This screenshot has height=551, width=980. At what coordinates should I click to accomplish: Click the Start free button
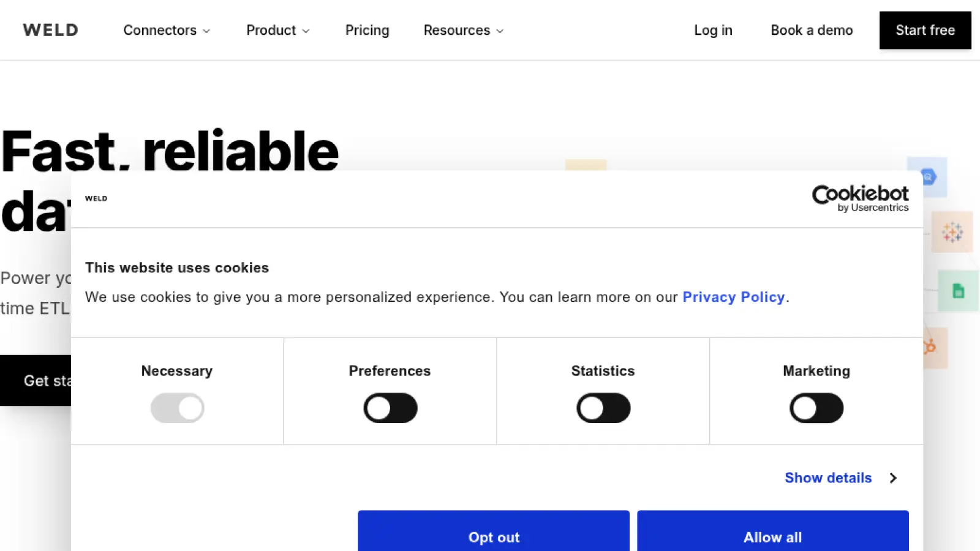pyautogui.click(x=925, y=30)
